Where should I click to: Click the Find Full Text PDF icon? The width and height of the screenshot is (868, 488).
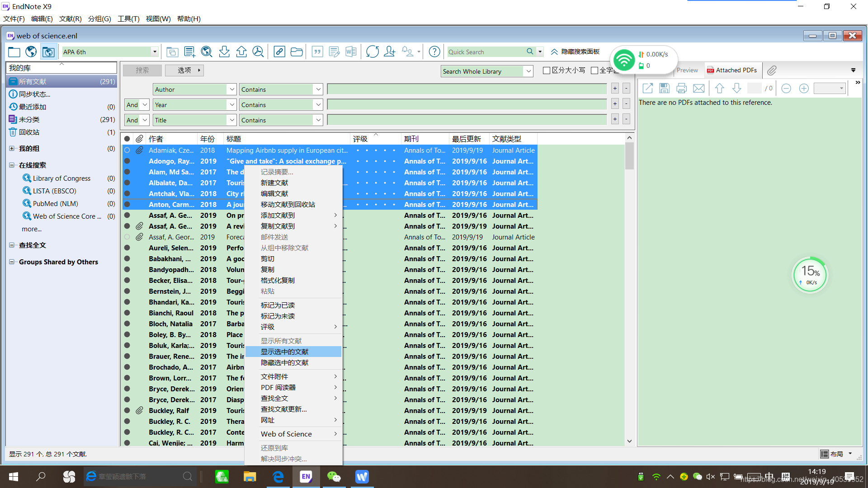tap(258, 52)
